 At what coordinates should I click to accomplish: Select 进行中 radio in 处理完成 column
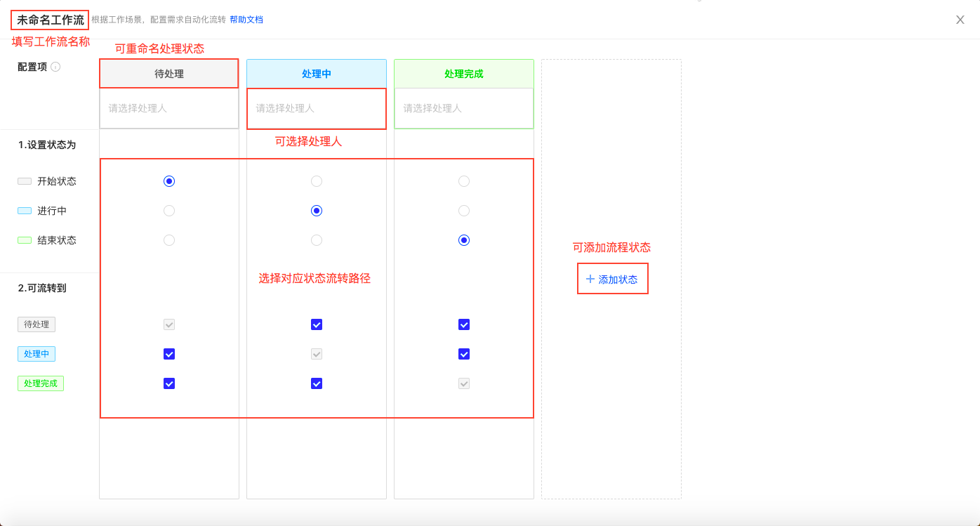tap(464, 211)
